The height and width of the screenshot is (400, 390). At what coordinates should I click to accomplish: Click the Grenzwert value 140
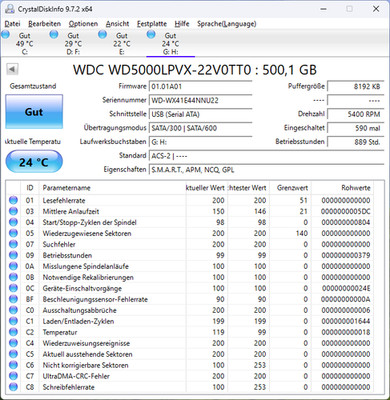click(302, 233)
